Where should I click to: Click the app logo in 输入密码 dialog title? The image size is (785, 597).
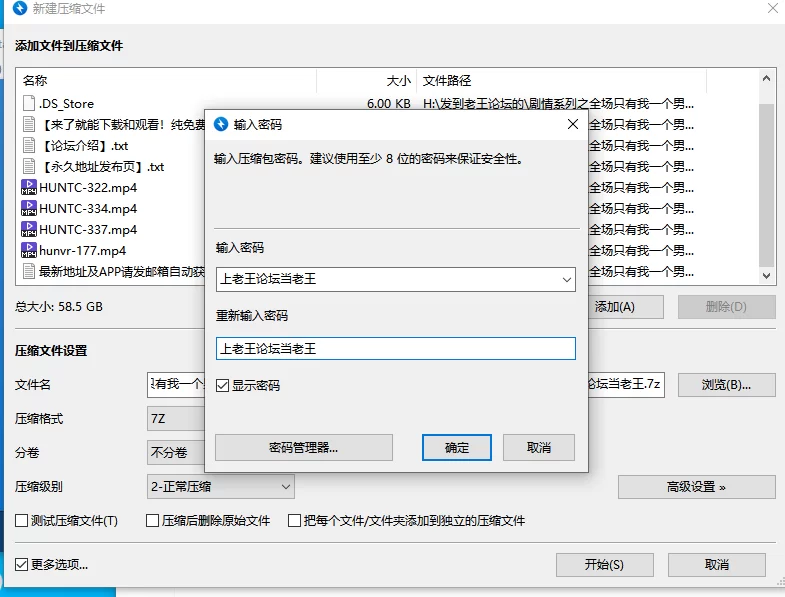point(221,124)
